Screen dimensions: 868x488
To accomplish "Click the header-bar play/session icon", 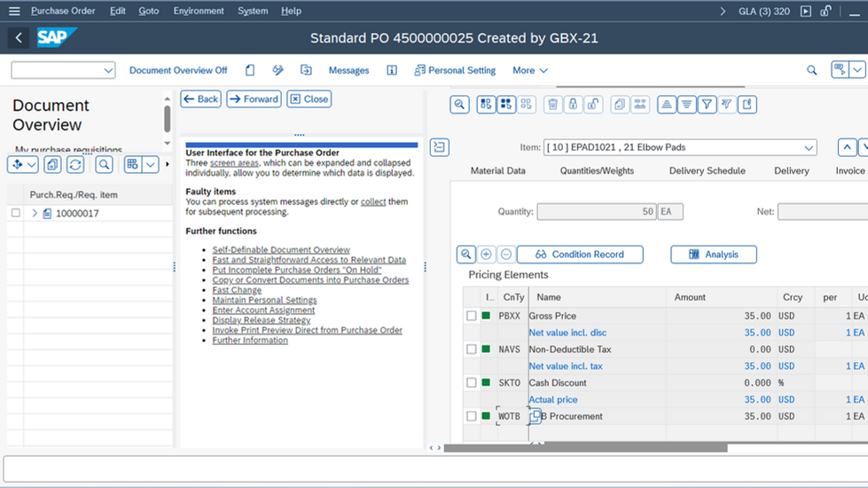I will [x=806, y=11].
